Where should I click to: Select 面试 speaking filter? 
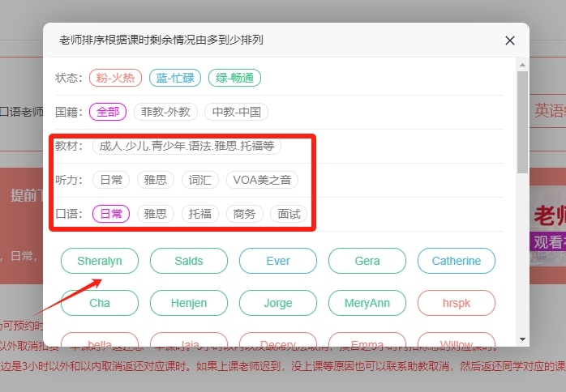(289, 214)
